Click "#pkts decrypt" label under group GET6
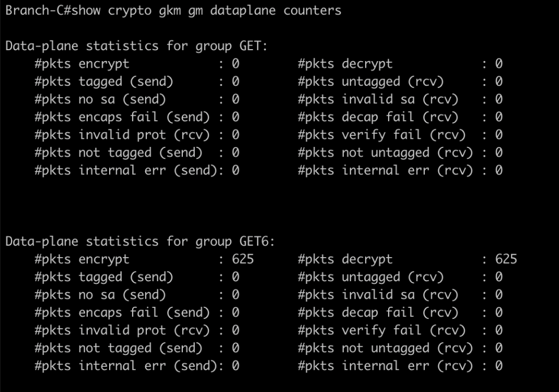 pyautogui.click(x=345, y=259)
